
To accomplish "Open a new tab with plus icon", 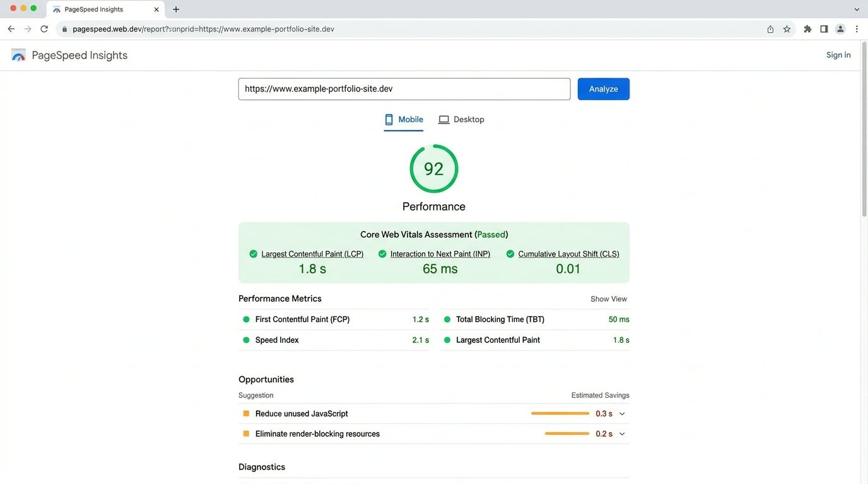I will pyautogui.click(x=176, y=9).
